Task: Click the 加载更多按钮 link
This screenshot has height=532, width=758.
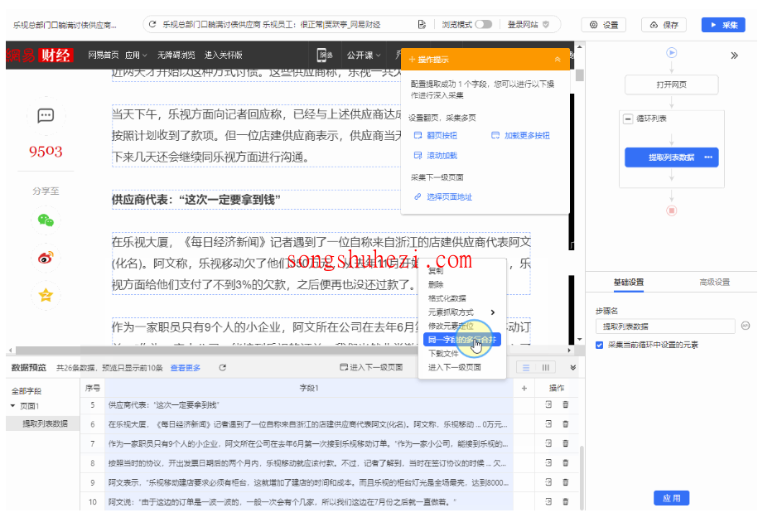Action: [520, 135]
